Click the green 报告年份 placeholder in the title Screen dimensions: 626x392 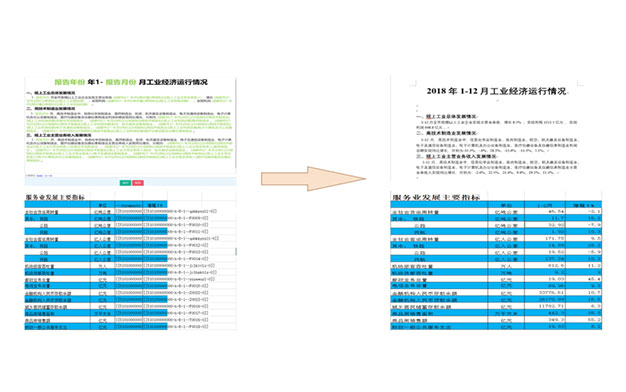70,82
